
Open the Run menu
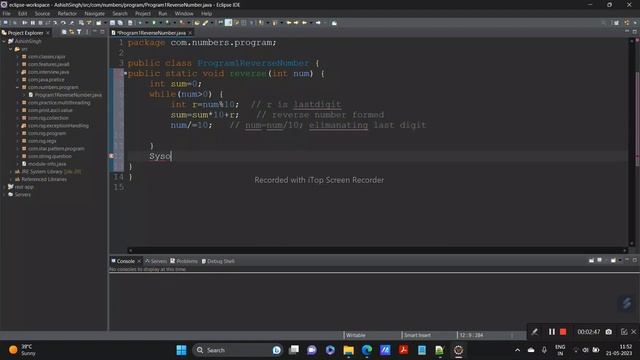[x=162, y=13]
